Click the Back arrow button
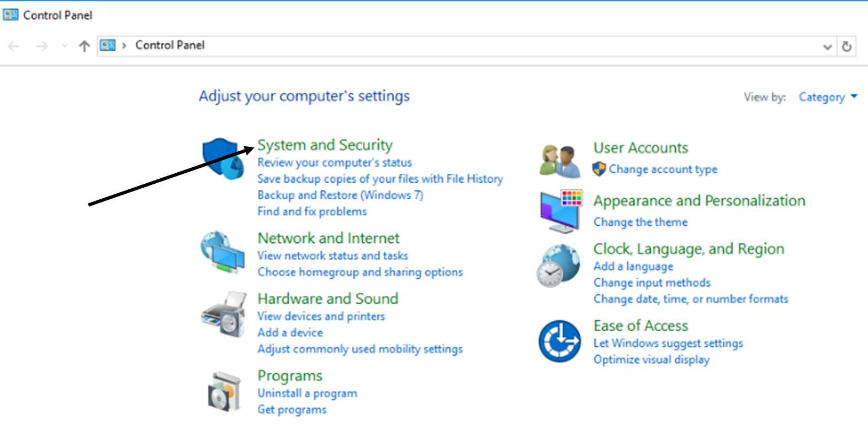Viewport: 868px width, 425px height. tap(14, 46)
